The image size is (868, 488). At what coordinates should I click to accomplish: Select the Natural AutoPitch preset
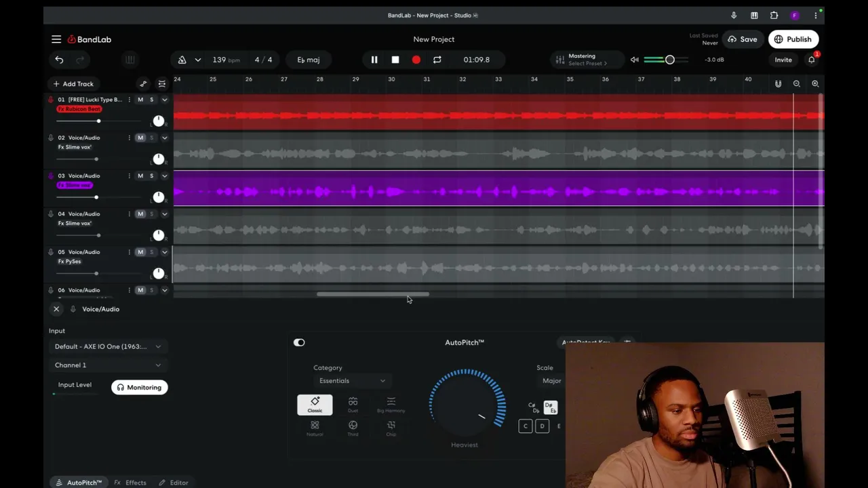tap(315, 428)
